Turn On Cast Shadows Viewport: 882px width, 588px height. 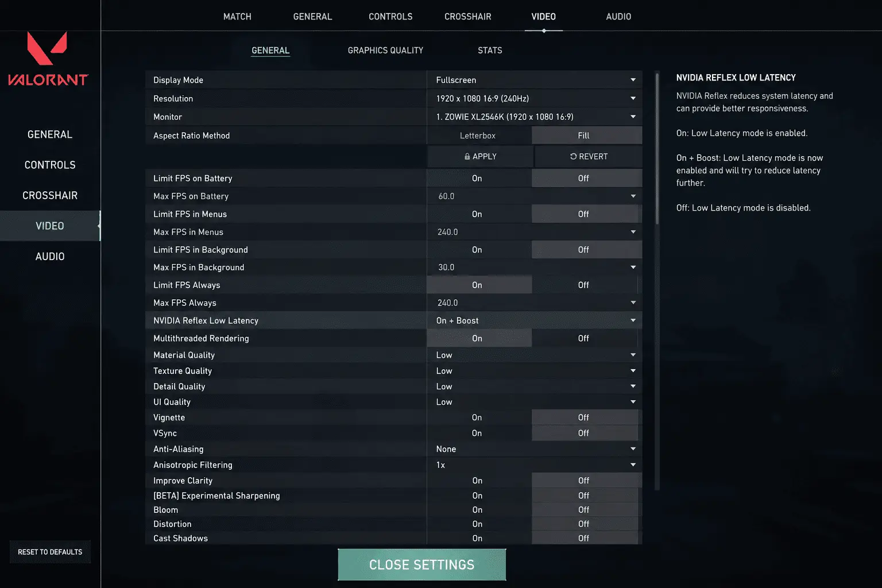pos(479,538)
